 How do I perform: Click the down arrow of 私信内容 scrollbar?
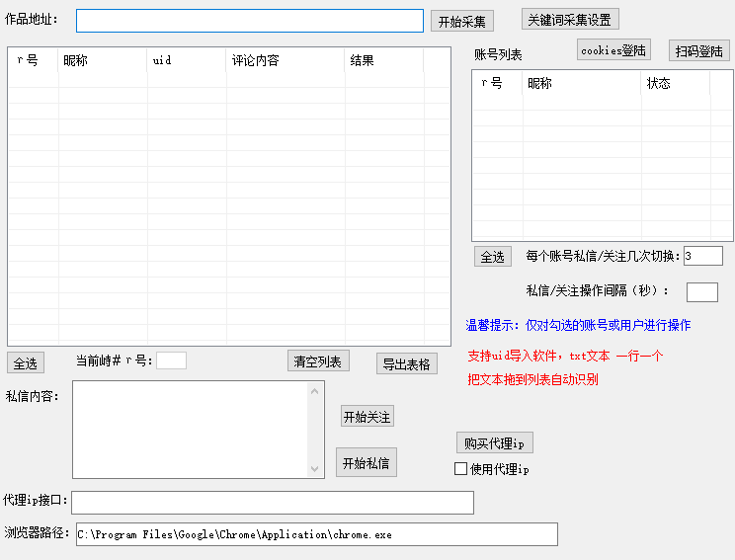coord(315,469)
